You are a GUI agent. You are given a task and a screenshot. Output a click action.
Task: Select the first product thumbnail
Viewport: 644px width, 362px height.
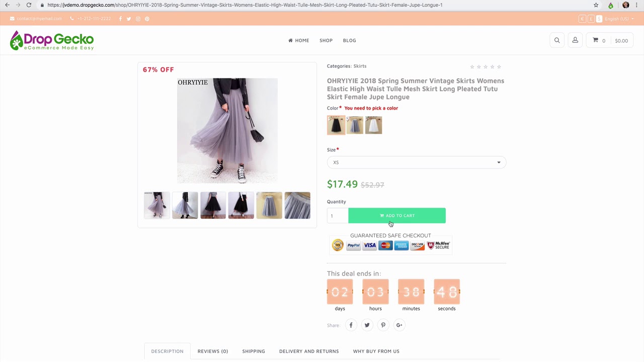(x=157, y=205)
